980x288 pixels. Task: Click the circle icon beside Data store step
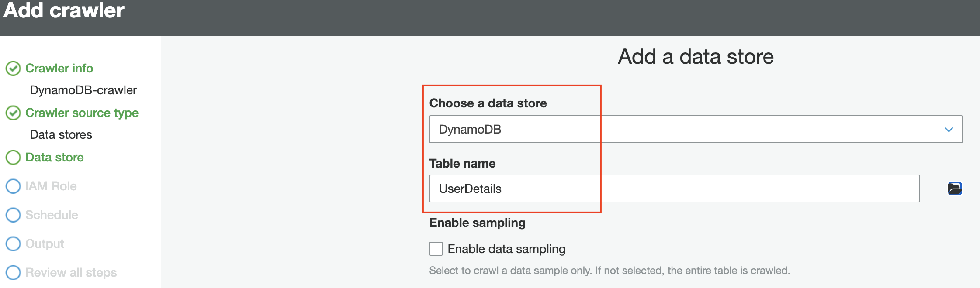click(x=13, y=158)
